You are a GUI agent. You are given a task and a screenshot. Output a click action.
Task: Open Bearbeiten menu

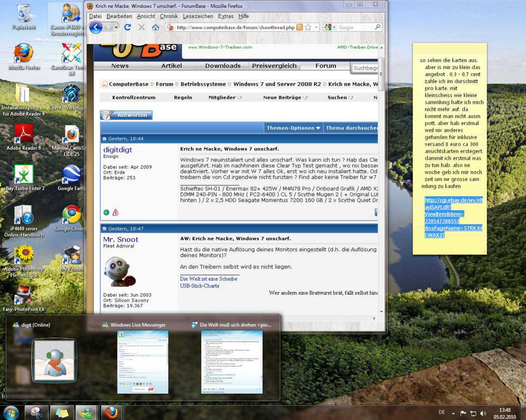click(x=119, y=16)
